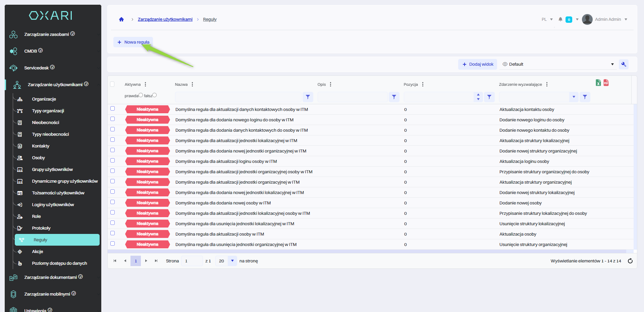Export table to PDF file

click(x=606, y=83)
